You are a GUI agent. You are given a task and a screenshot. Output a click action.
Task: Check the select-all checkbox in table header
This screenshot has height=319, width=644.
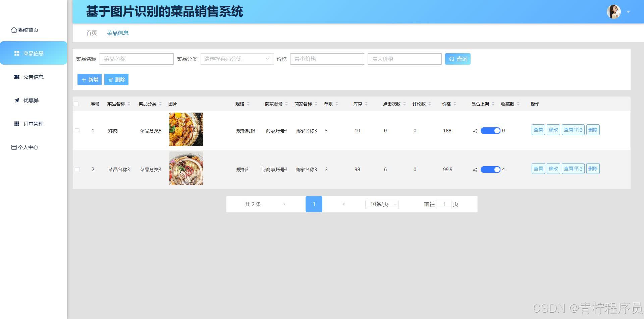coord(76,104)
